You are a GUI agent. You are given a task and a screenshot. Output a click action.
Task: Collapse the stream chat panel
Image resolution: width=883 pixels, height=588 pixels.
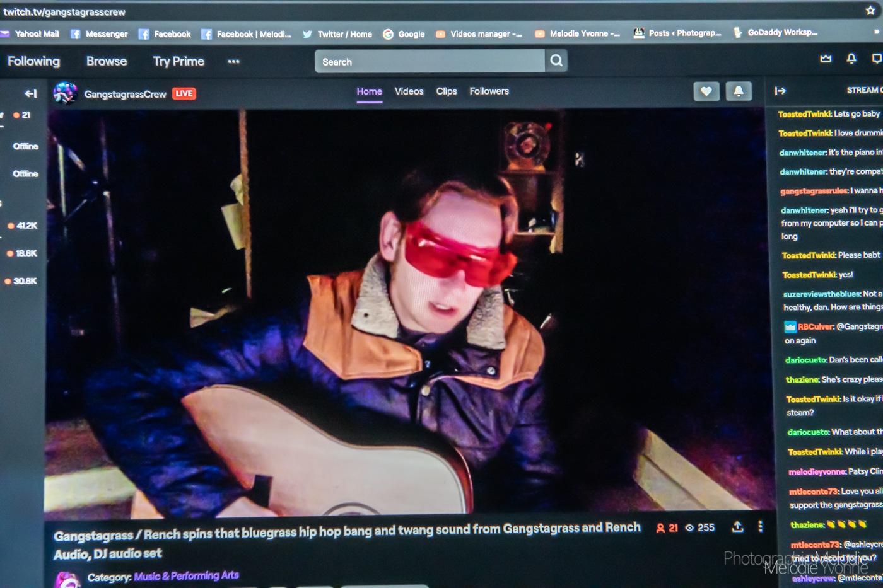[780, 91]
